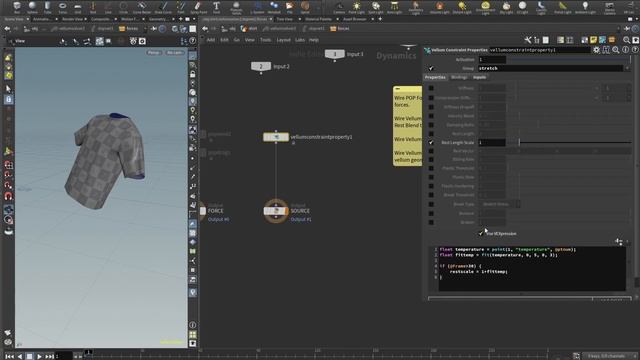
Task: Select the Spray Paint shelf tool
Action: [x=198, y=7]
